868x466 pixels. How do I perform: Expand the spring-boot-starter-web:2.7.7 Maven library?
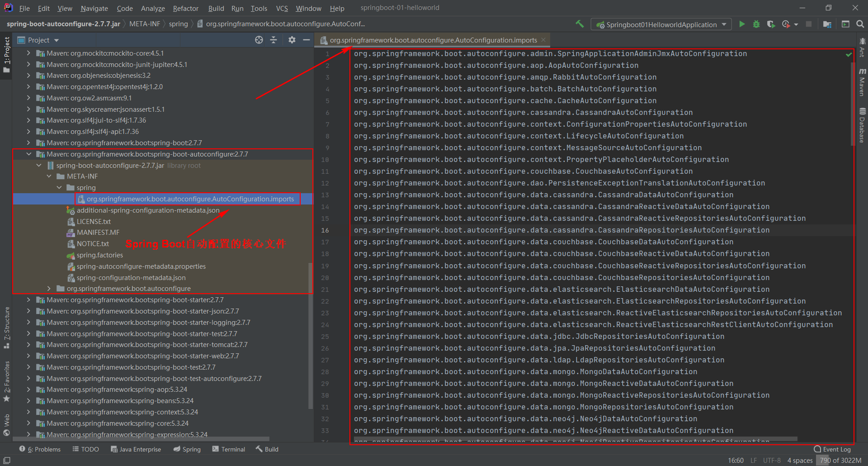click(x=28, y=356)
